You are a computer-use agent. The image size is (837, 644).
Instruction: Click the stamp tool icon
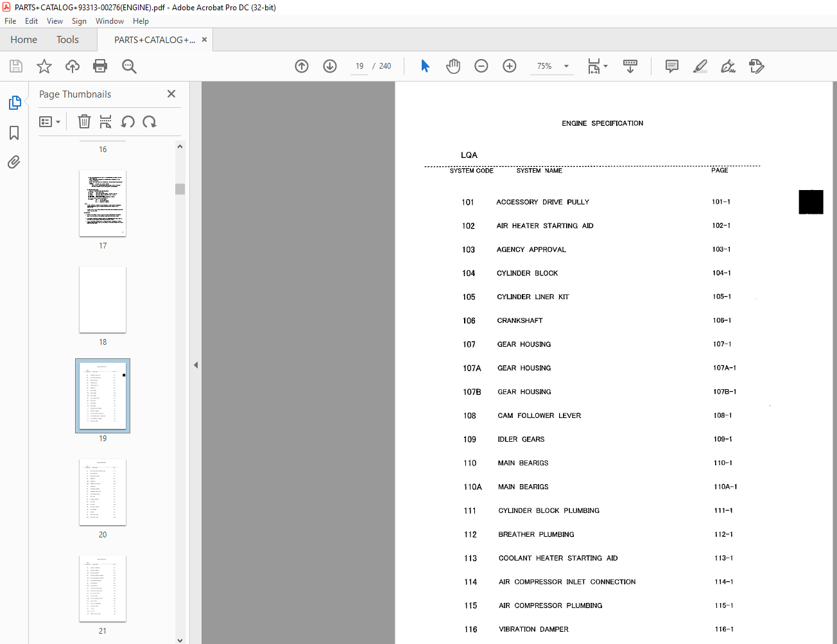coord(756,66)
